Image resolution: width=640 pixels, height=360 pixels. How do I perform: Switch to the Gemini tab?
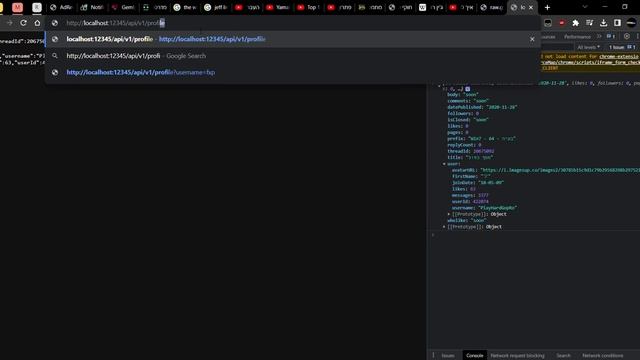click(x=123, y=7)
